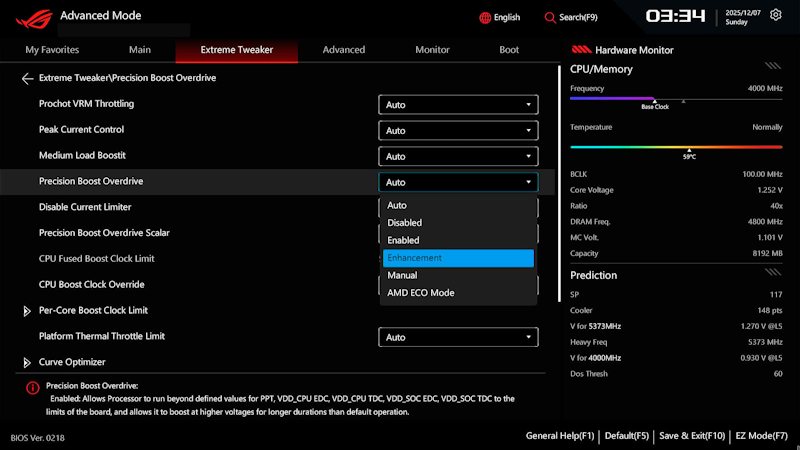
Task: Collapse the CPU/Memory section stripes icon
Action: 772,66
